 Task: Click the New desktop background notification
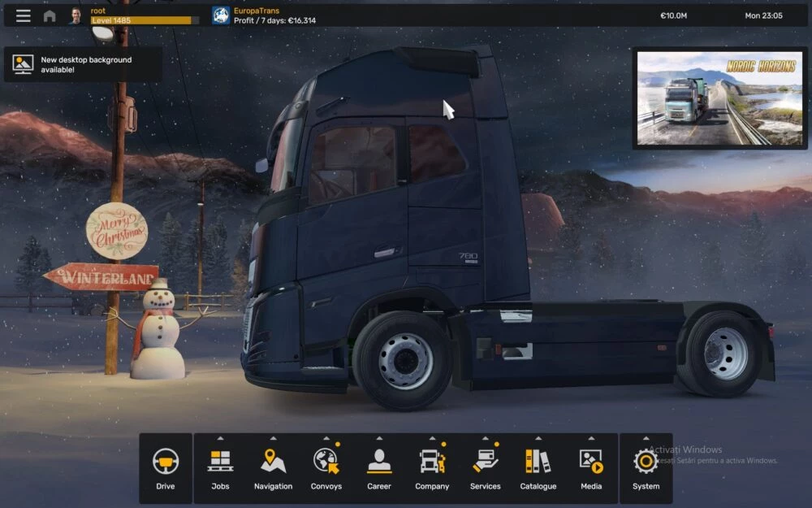point(83,64)
